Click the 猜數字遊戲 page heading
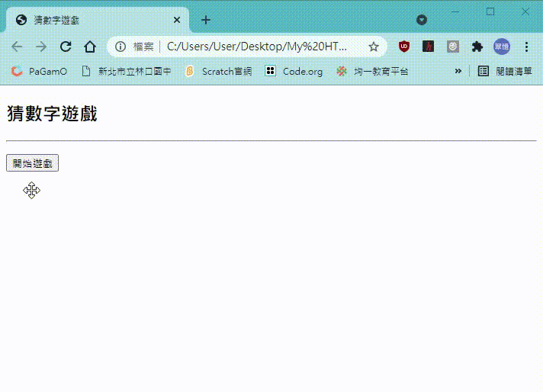 [x=52, y=114]
